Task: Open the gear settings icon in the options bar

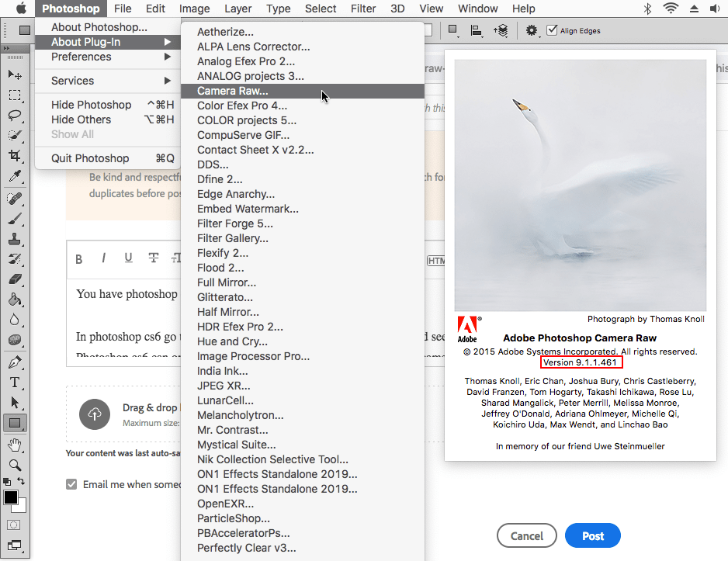Action: point(532,29)
